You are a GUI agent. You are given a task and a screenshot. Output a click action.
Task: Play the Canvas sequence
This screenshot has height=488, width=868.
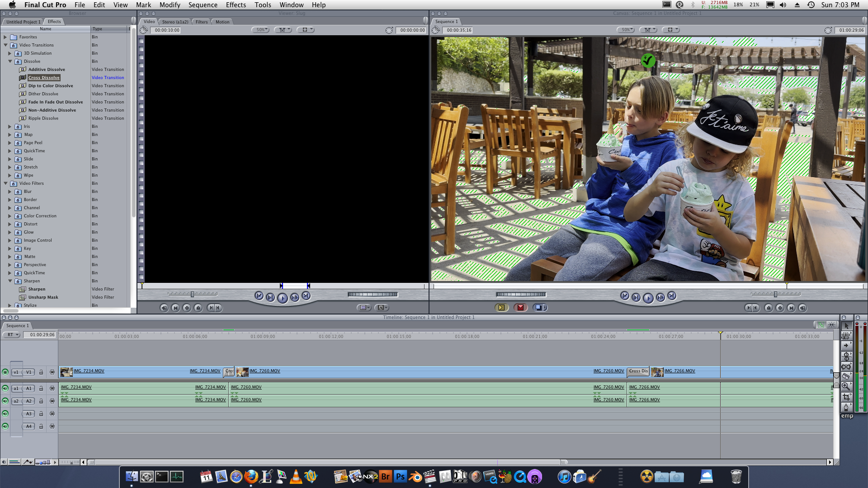[648, 298]
